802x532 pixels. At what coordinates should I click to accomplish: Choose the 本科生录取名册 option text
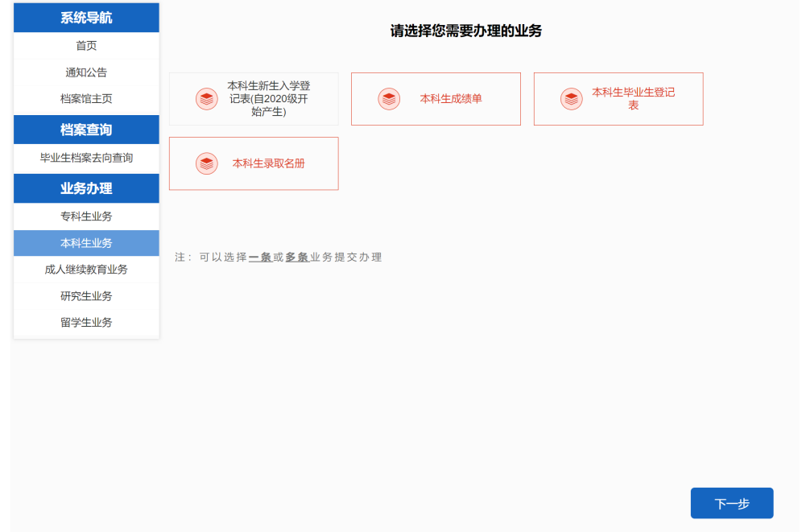tap(268, 163)
